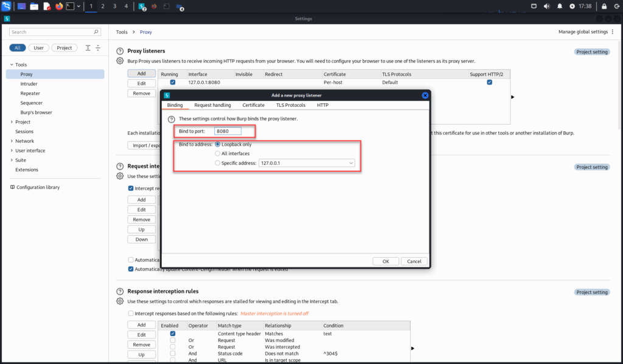Switch to HTTP tab in dialog
The width and height of the screenshot is (623, 364).
322,105
